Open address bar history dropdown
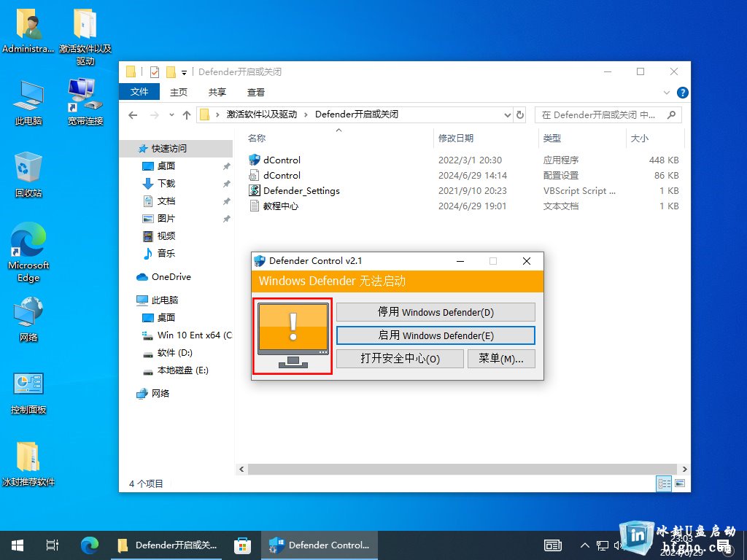Viewport: 747px width, 560px height. click(508, 115)
